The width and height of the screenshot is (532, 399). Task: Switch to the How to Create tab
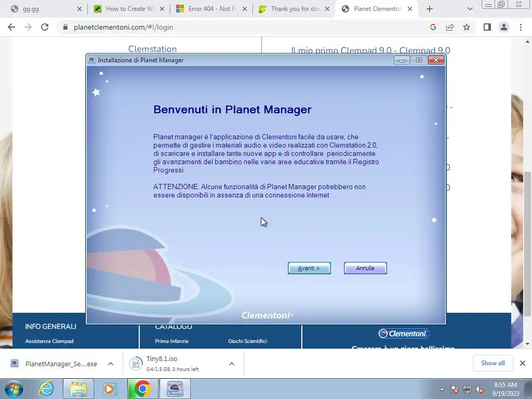[x=129, y=9]
